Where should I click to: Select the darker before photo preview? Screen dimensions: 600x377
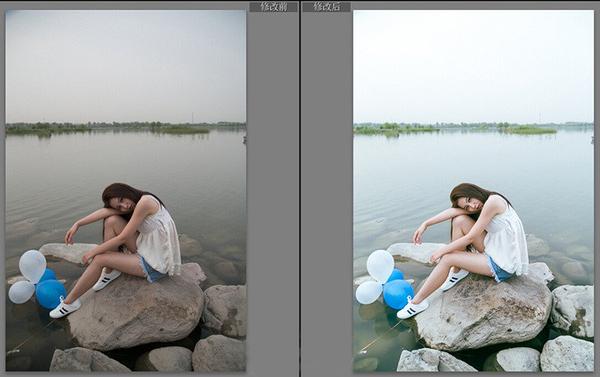coord(126,191)
